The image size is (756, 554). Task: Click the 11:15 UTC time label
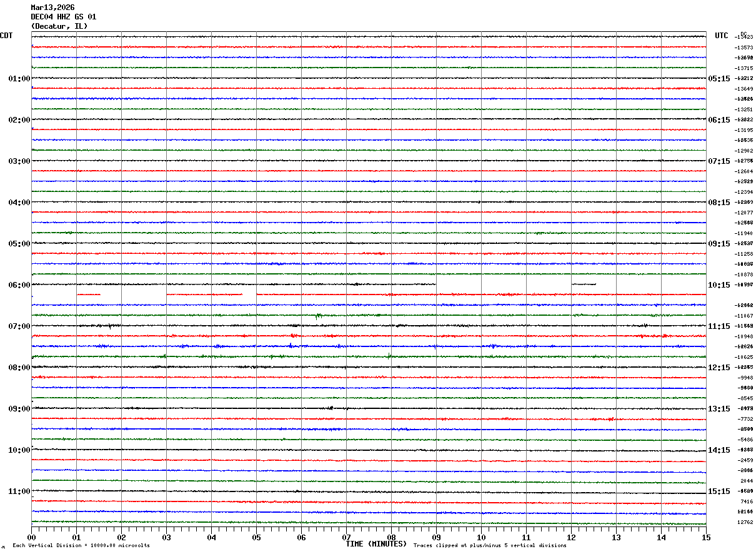click(719, 326)
